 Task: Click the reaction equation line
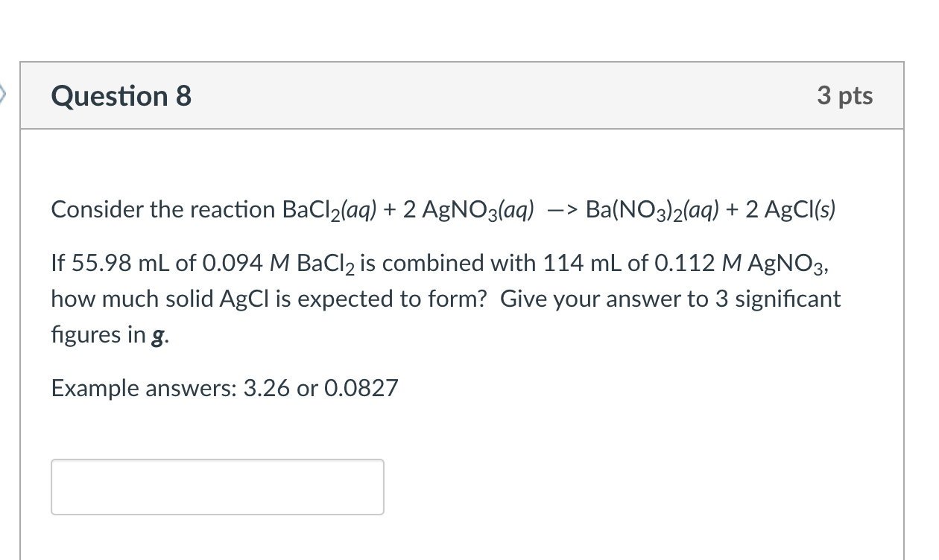pos(443,209)
